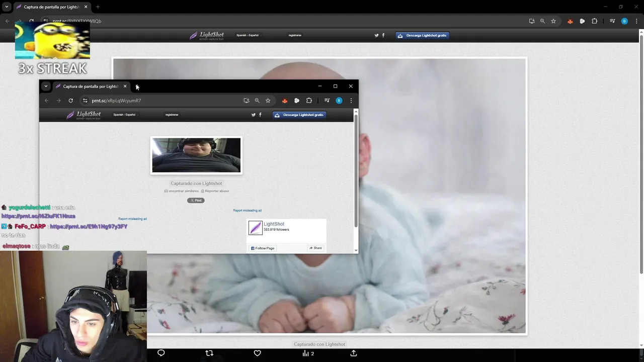Click Descarga Lightshot gratis in background window
644x362 pixels.
coord(422,35)
